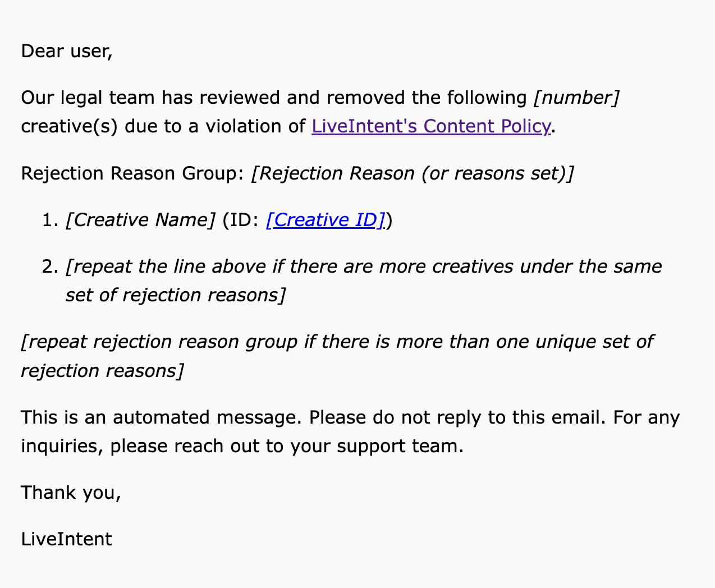Screen dimensions: 715x588
Task: Click the "Thank you," closing line
Action: 71,493
